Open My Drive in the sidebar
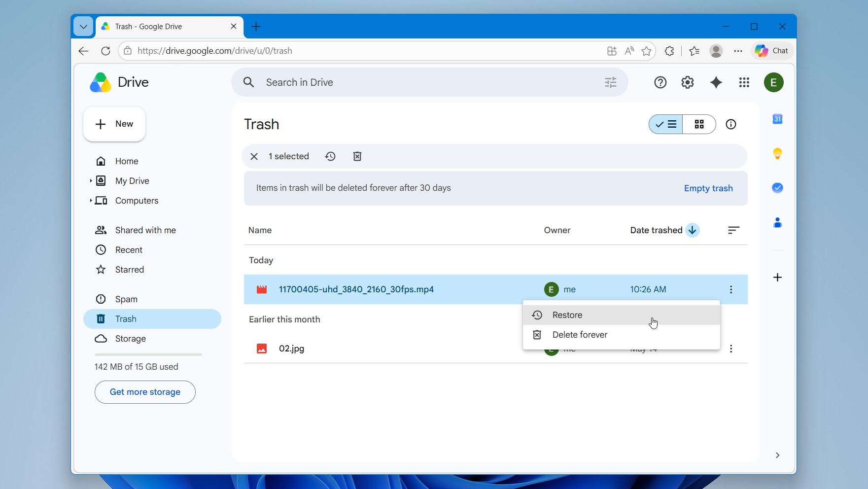Screen dimensions: 868x489 click(152, 181)
